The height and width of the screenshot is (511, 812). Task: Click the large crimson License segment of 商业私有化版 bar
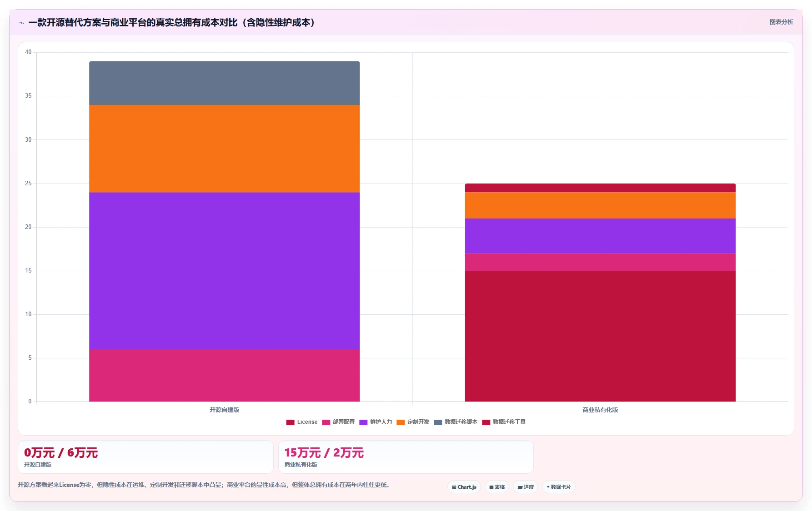[600, 336]
